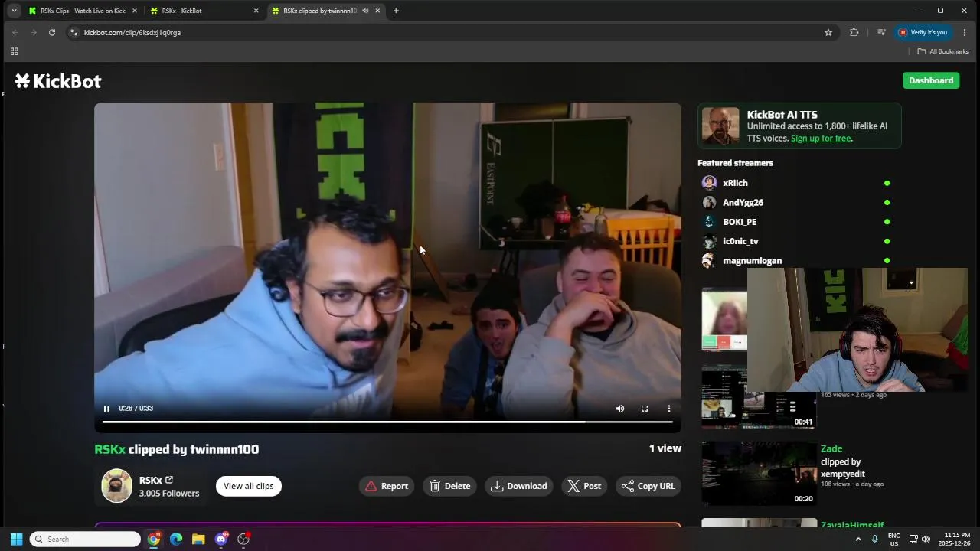Open OBS Studio from the taskbar
980x551 pixels.
click(243, 540)
